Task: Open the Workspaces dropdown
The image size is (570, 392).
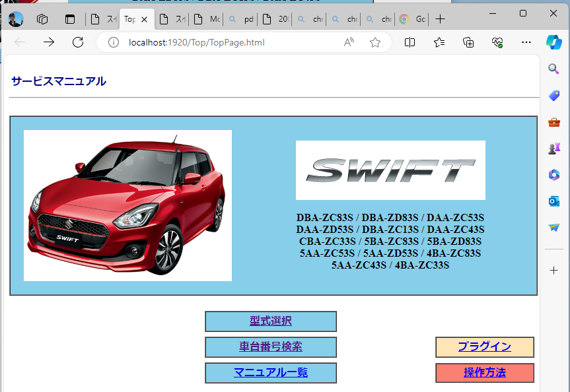Action: pyautogui.click(x=42, y=19)
